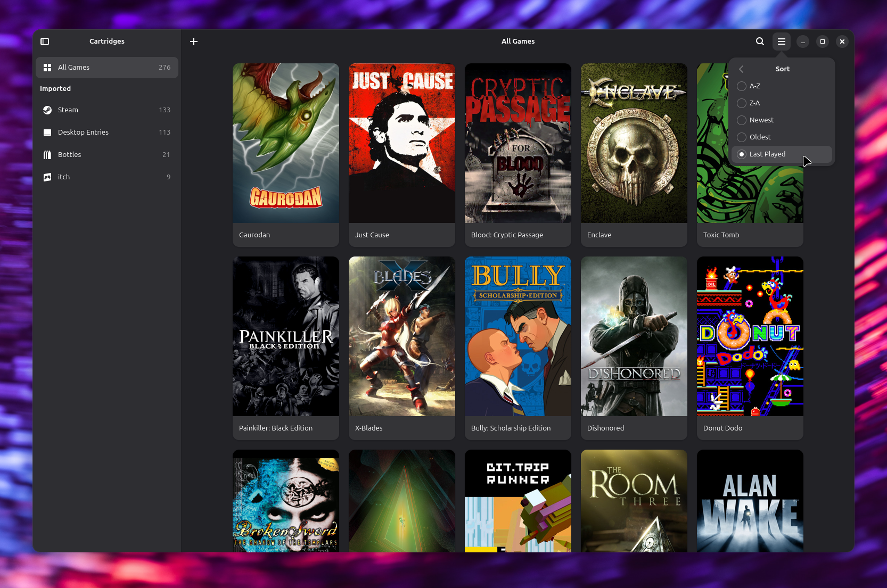Open the search icon in header
The height and width of the screenshot is (588, 887).
coord(760,42)
